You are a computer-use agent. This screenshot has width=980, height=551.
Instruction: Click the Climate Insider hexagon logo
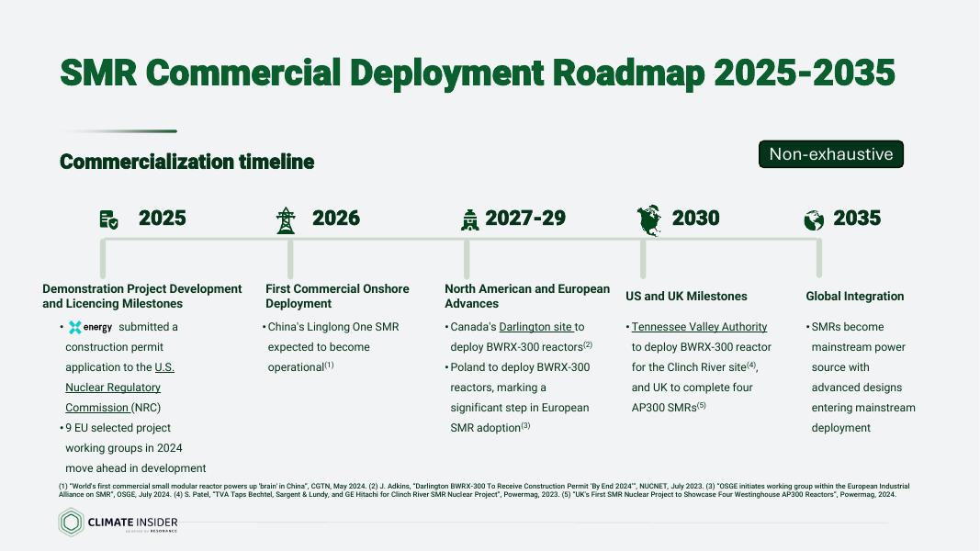pyautogui.click(x=72, y=523)
